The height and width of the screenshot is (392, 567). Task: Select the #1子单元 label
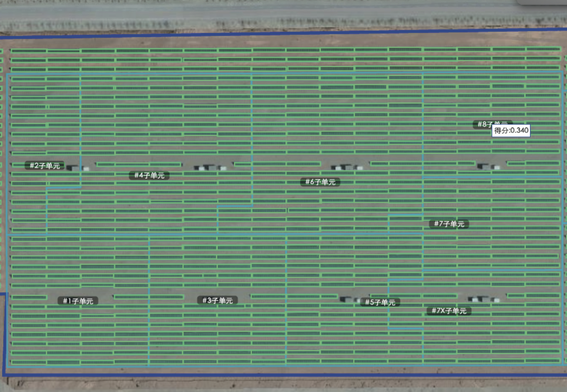tap(78, 301)
